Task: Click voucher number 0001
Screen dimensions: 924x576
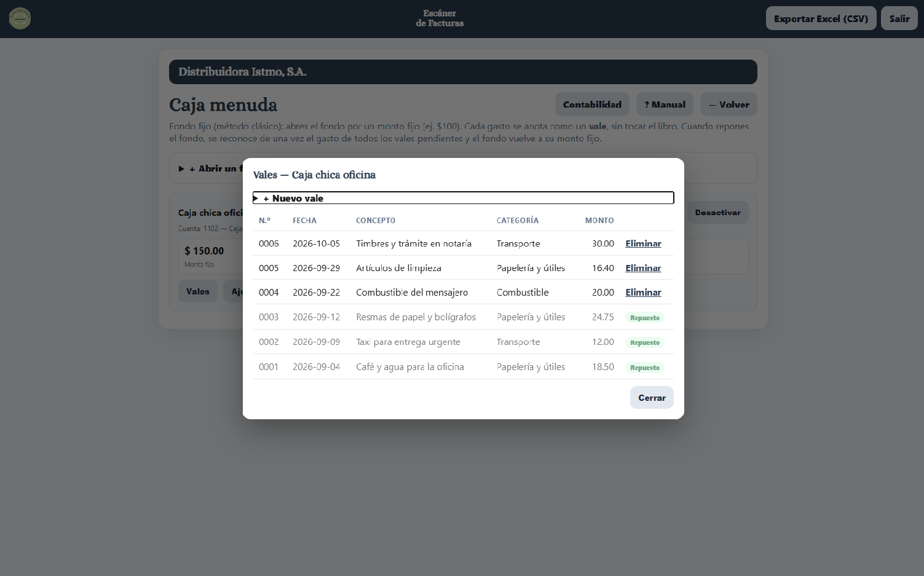Action: click(x=269, y=367)
